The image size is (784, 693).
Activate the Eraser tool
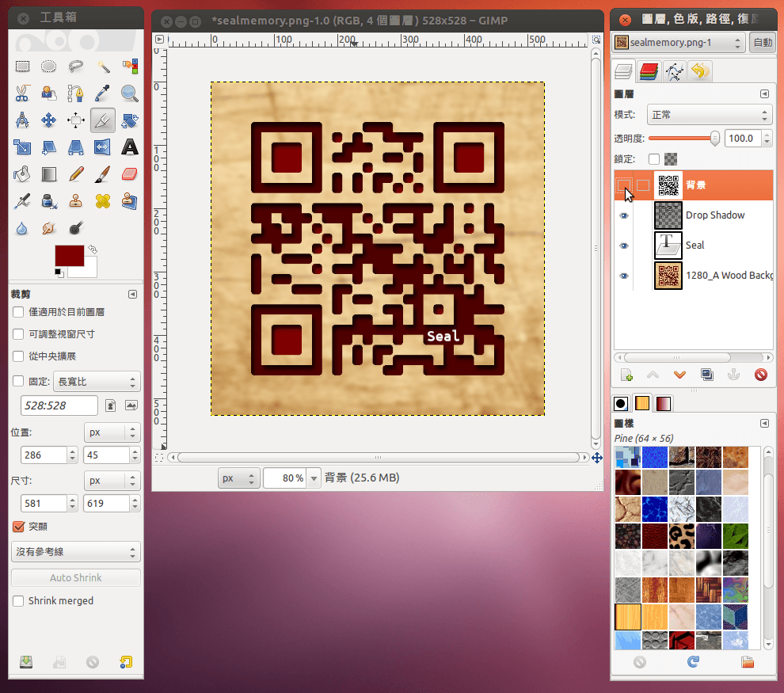pos(130,174)
